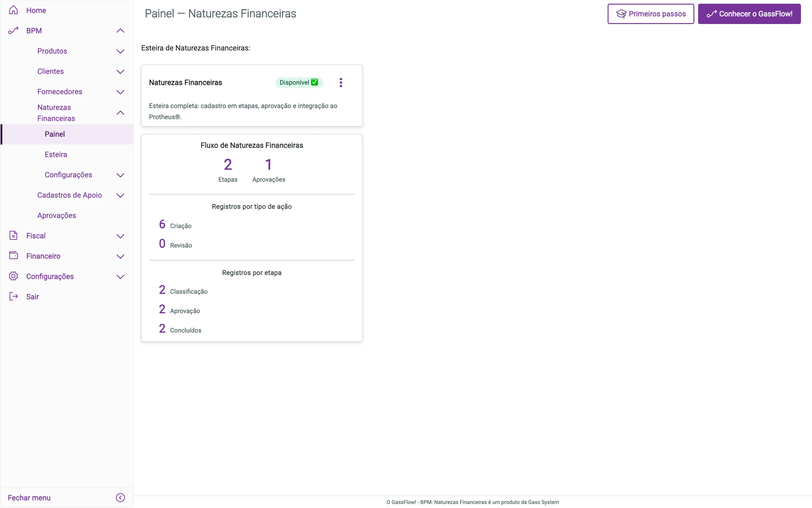This screenshot has height=508, width=812.
Task: Expand the bottom Configurações section chevron
Action: click(121, 277)
